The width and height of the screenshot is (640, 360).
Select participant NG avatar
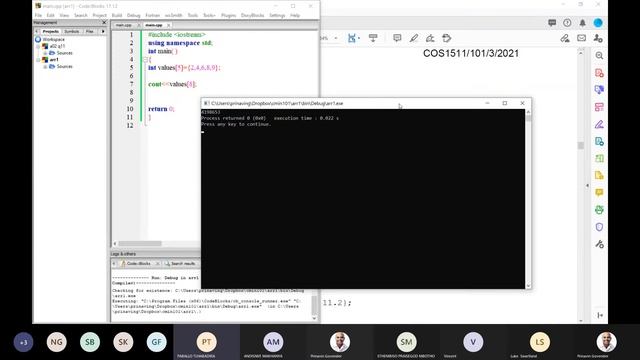click(57, 342)
